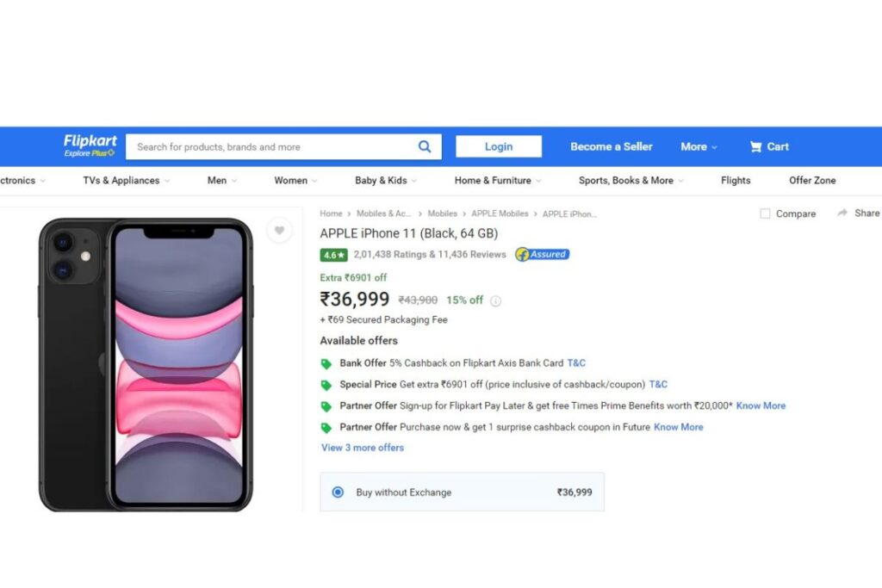Expand the More dropdown in header
882x588 pixels.
pyautogui.click(x=699, y=146)
